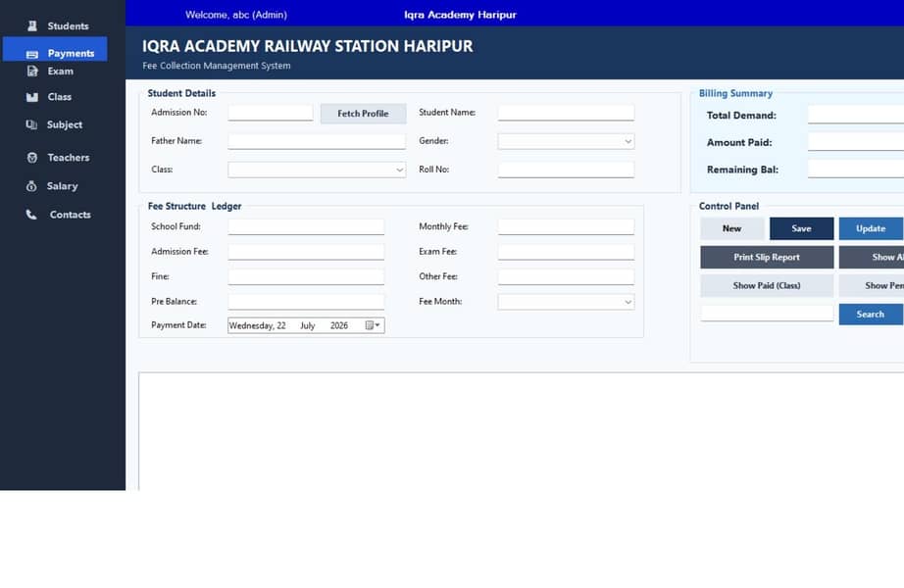Click the New button
Screen dimensions: 904x588
(732, 228)
